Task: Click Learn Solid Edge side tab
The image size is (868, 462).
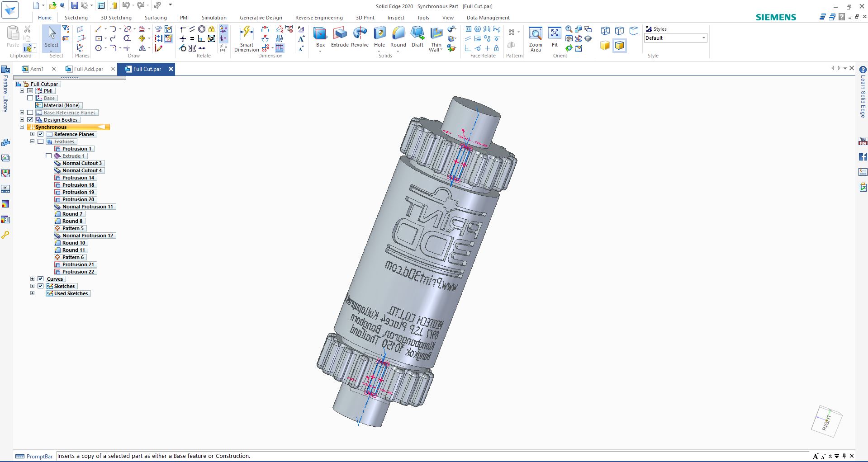Action: point(863,97)
